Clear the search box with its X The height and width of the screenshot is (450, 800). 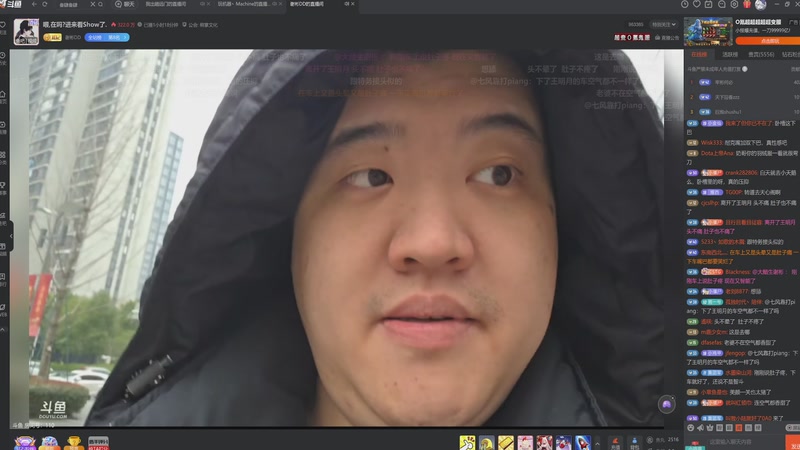[92, 4]
